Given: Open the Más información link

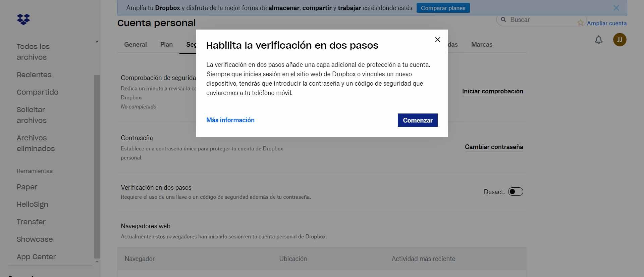Looking at the screenshot, I should 230,120.
